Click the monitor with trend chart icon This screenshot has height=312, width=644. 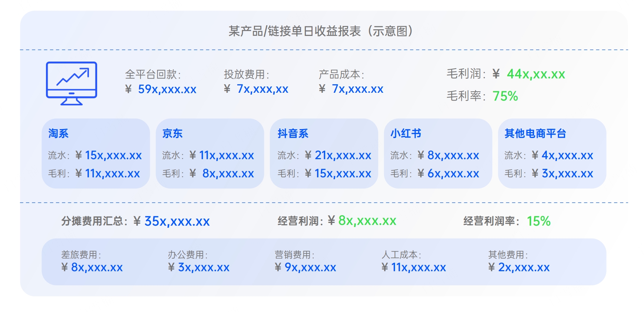point(72,83)
